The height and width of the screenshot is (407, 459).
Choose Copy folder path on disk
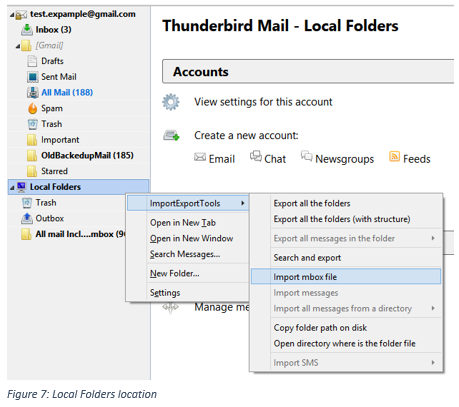coord(346,328)
